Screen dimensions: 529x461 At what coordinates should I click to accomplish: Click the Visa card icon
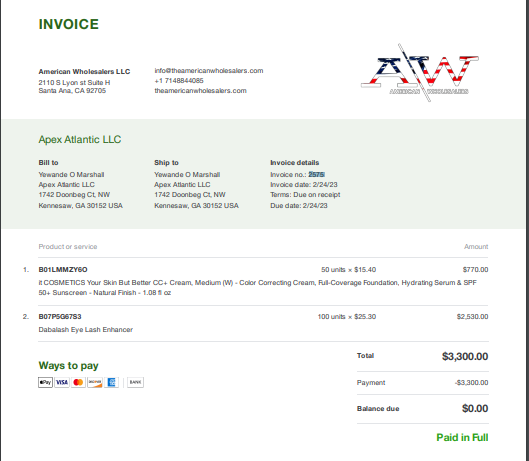[62, 382]
